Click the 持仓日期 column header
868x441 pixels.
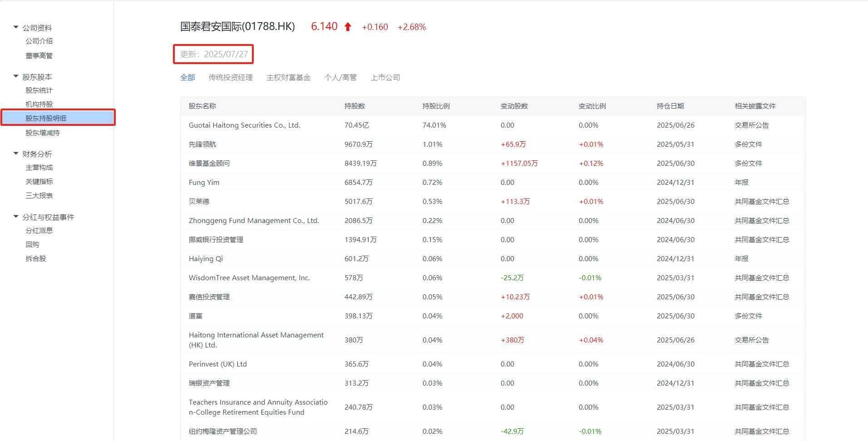point(671,106)
